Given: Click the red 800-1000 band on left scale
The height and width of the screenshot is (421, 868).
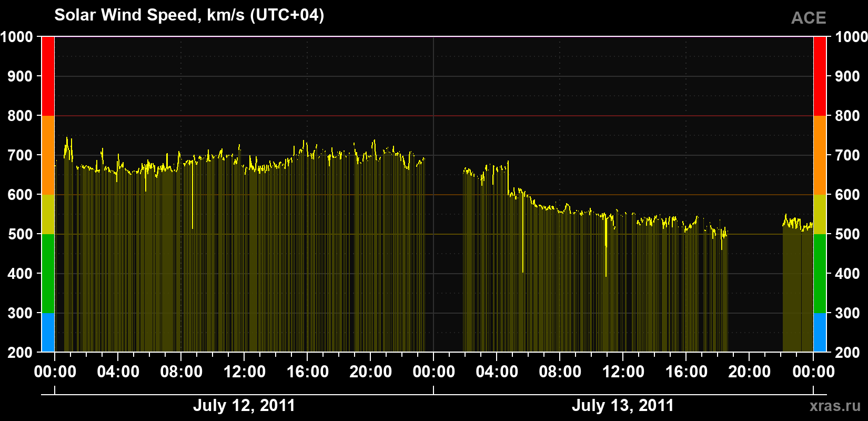Looking at the screenshot, I should [48, 76].
